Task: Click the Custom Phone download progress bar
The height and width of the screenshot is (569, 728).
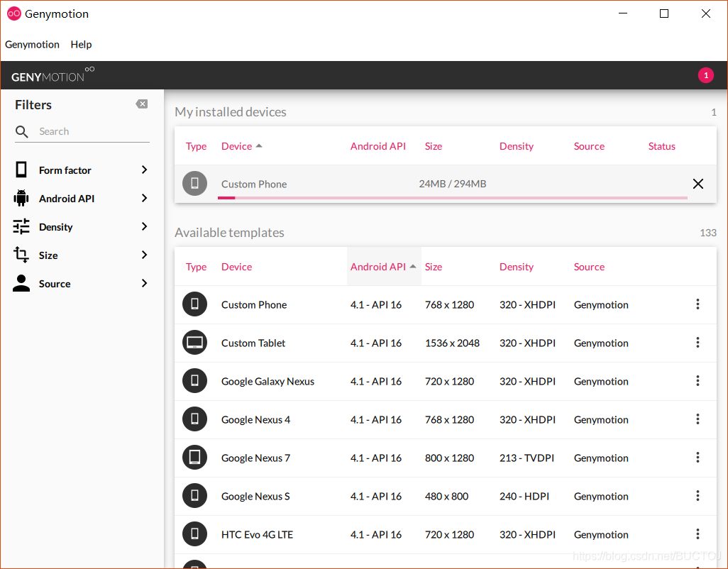Action: tap(452, 198)
